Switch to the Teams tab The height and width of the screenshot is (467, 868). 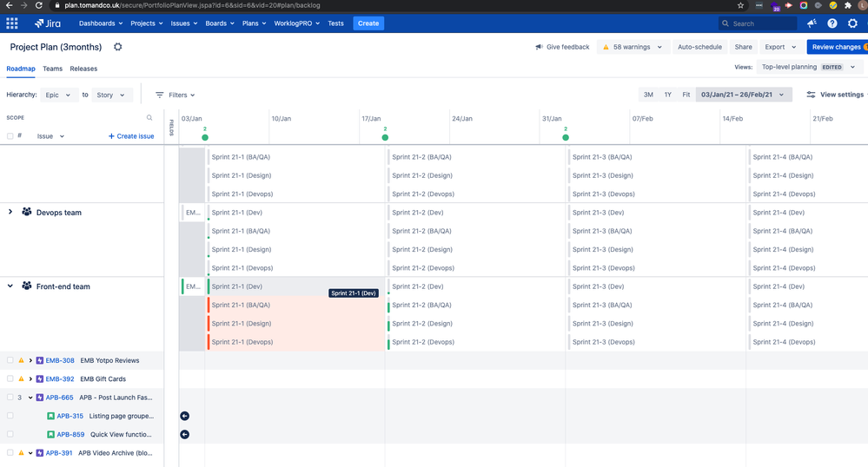[53, 69]
